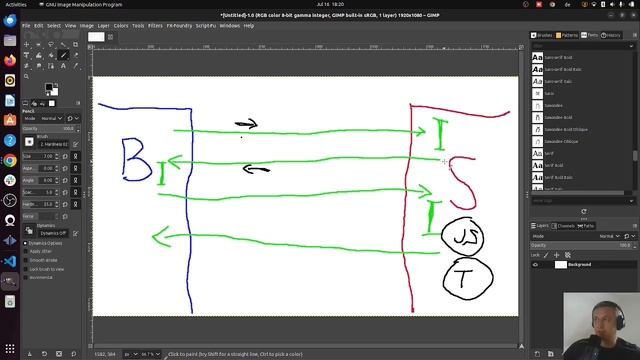Viewport: 640px width, 360px height.
Task: Enable Incremental checkbox
Action: 25,278
